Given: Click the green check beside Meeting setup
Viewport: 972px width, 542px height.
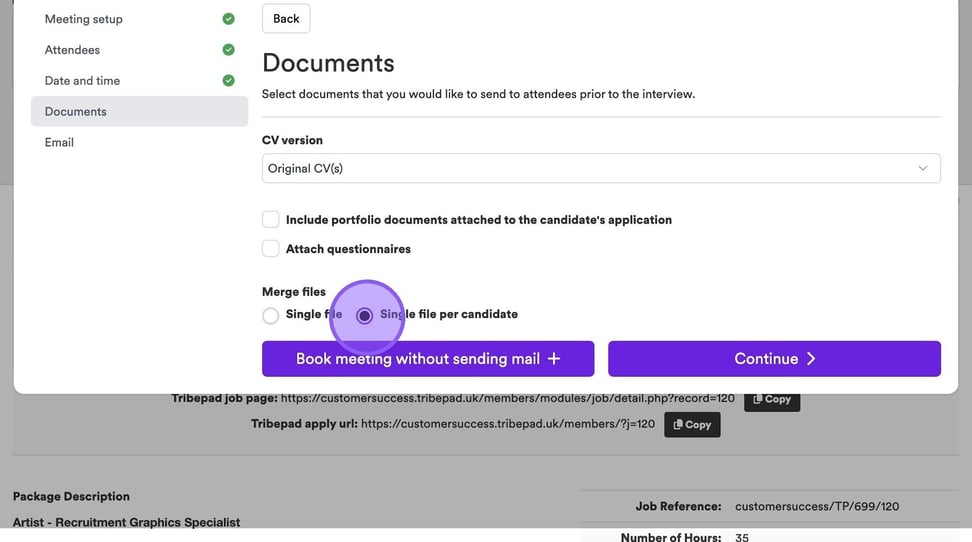Looking at the screenshot, I should 228,19.
